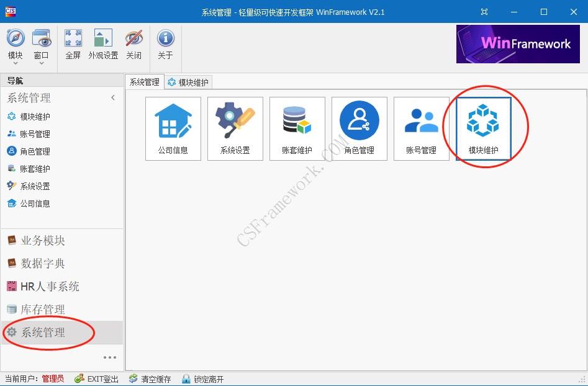Switch to the 系统管理 tab
This screenshot has width=588, height=386.
click(144, 82)
